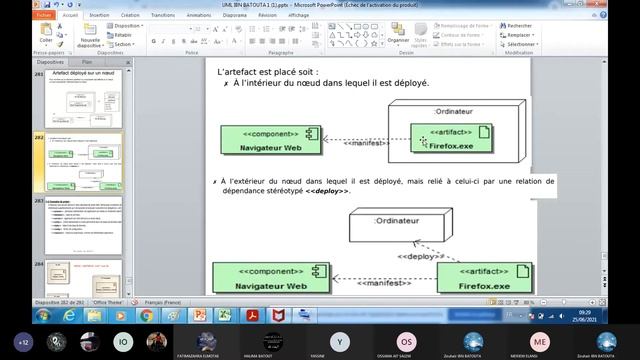Toggle align text left

(x=252, y=41)
